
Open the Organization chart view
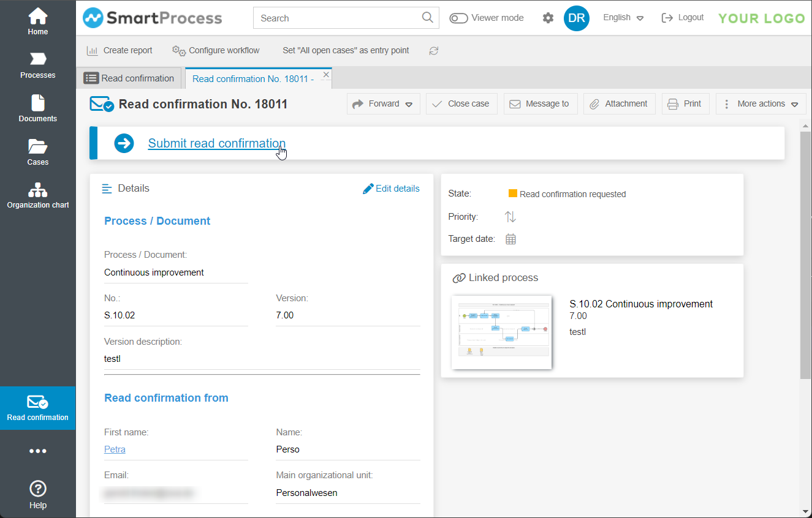(37, 195)
